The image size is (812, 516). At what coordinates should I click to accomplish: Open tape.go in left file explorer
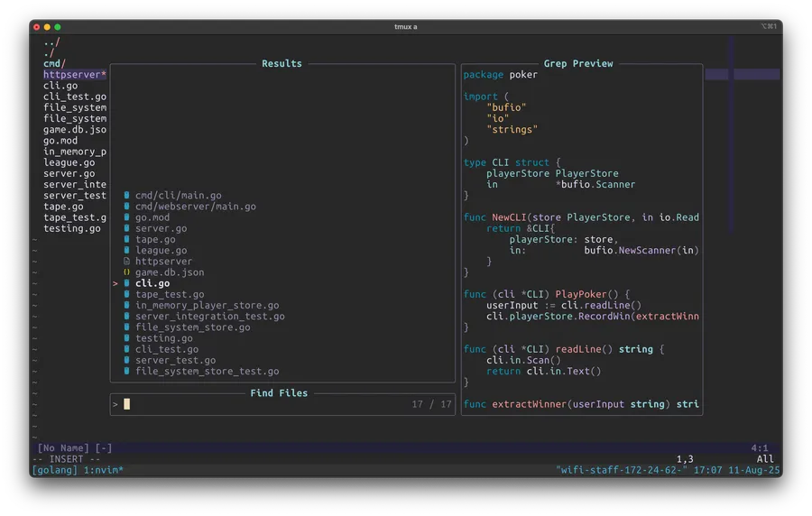point(63,206)
